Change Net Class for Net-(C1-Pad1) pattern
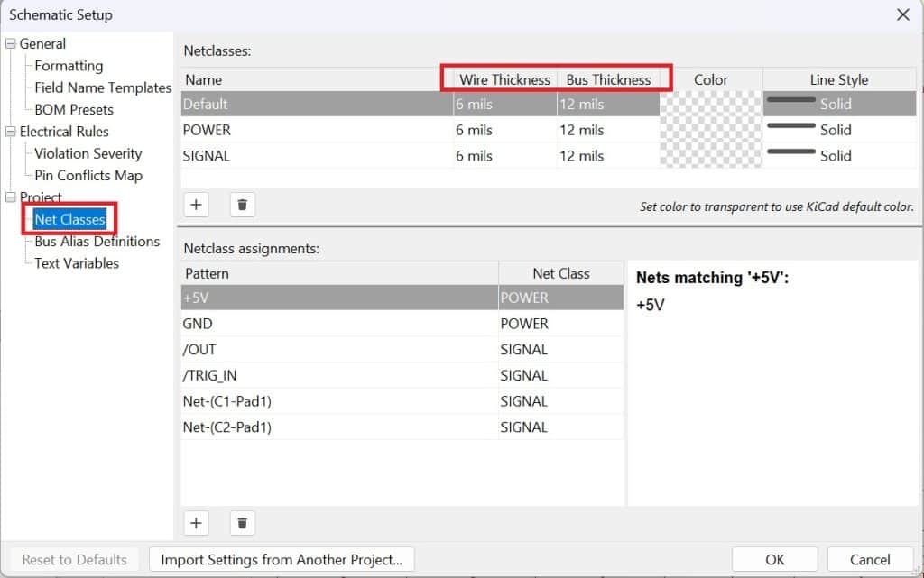Image resolution: width=924 pixels, height=578 pixels. click(561, 401)
